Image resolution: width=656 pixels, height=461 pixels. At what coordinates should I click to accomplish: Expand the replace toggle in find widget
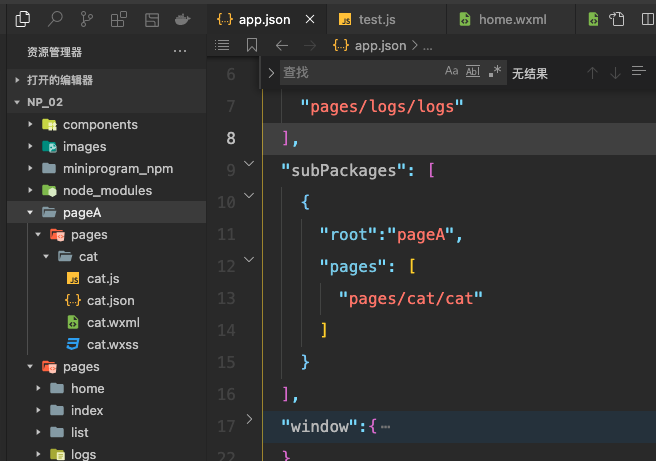(x=271, y=73)
